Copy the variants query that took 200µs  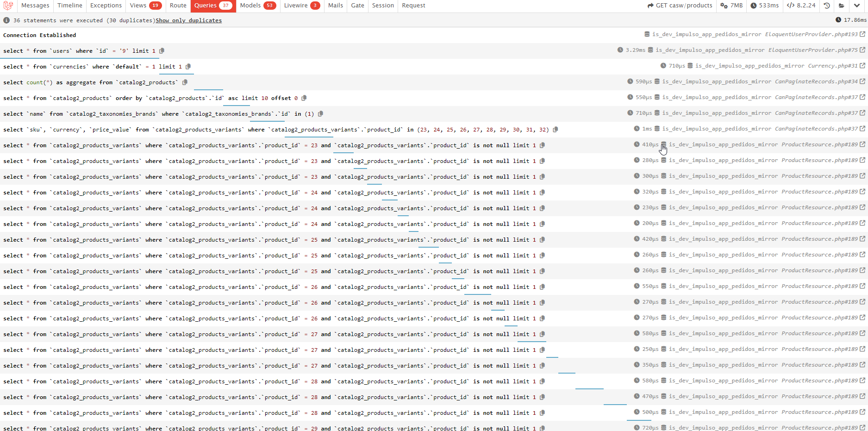pos(542,224)
